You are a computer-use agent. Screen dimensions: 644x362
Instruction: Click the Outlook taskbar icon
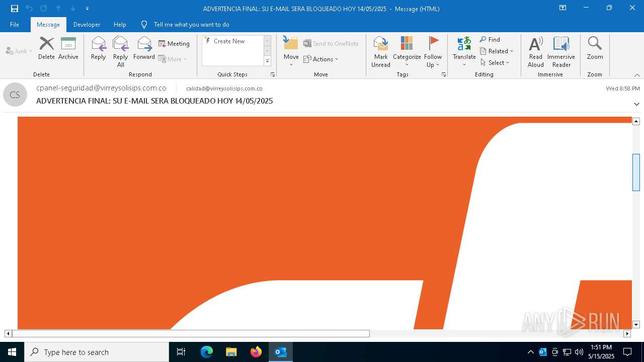[281, 352]
